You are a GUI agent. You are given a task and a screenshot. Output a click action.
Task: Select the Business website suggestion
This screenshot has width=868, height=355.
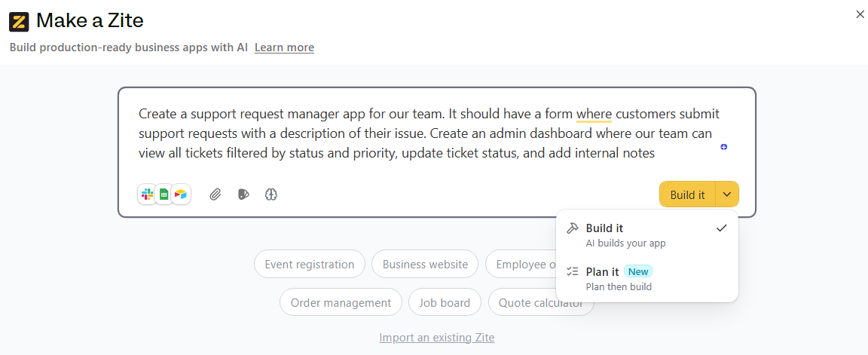click(425, 264)
